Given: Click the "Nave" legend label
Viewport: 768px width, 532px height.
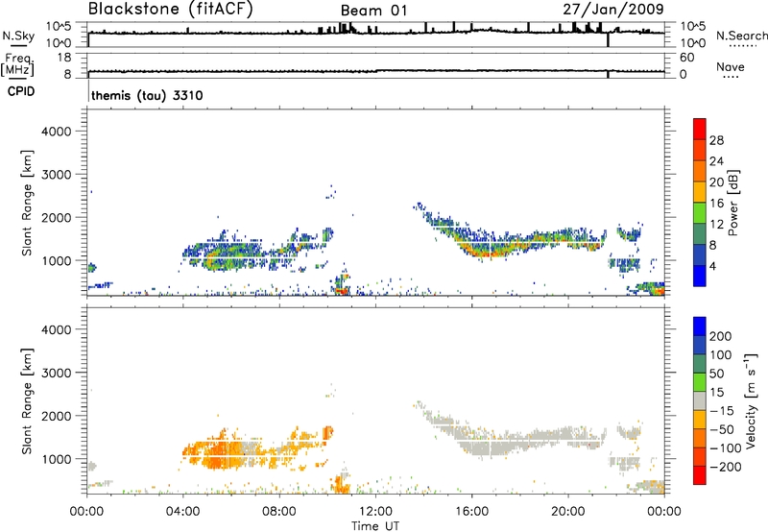Looking at the screenshot, I should click(731, 66).
